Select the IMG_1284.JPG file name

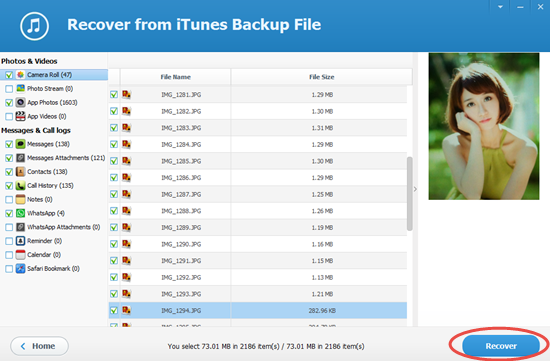(181, 145)
